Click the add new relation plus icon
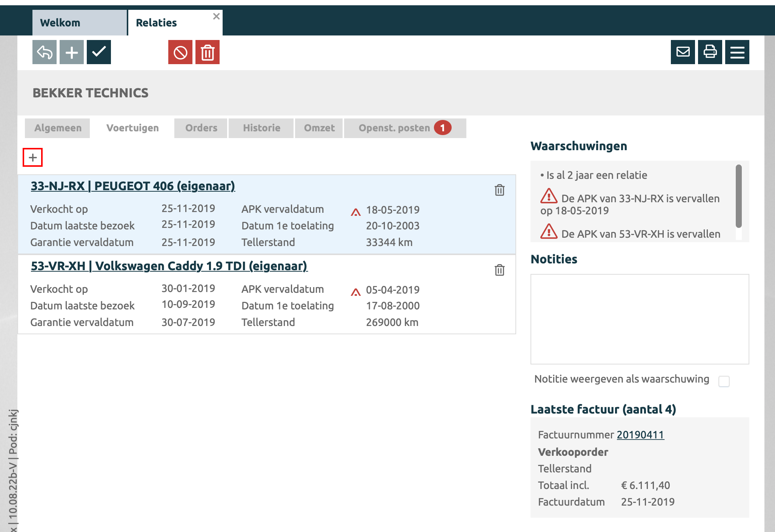The width and height of the screenshot is (775, 532). [72, 52]
